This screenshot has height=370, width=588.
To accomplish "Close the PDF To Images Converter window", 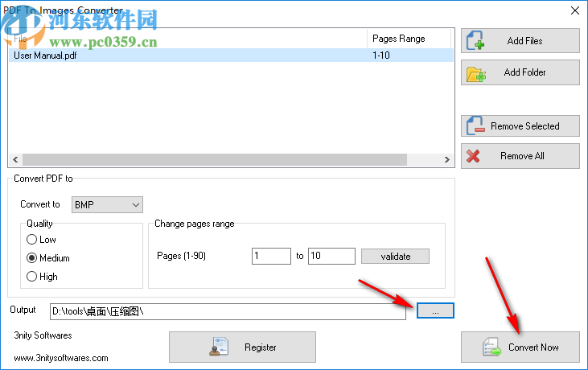I will tap(575, 10).
